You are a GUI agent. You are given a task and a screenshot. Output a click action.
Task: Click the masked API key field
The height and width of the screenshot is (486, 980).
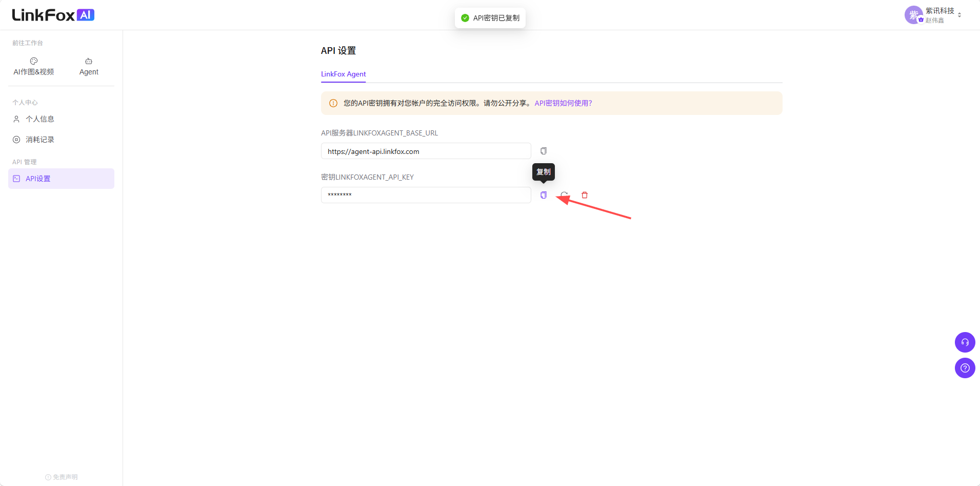point(426,195)
